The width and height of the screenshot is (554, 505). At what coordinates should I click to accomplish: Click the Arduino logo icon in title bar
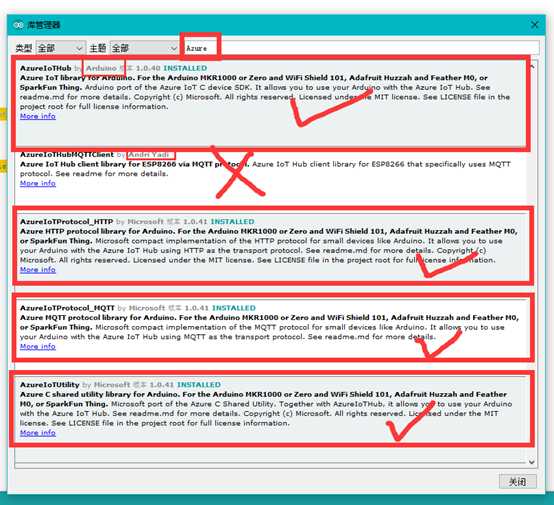pyautogui.click(x=18, y=25)
